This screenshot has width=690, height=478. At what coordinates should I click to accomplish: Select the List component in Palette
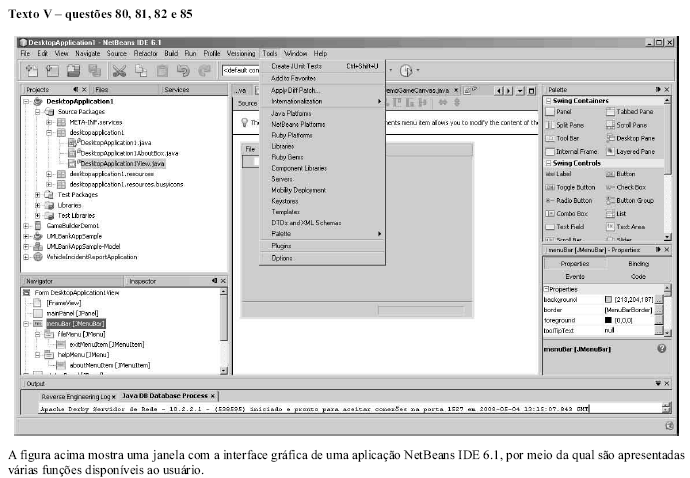pos(617,214)
